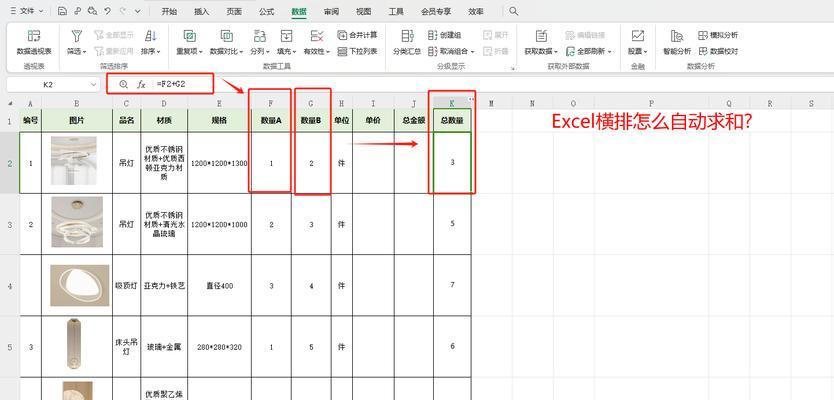Click the grayed 折叠 collapse button
834x400 pixels.
pos(496,51)
